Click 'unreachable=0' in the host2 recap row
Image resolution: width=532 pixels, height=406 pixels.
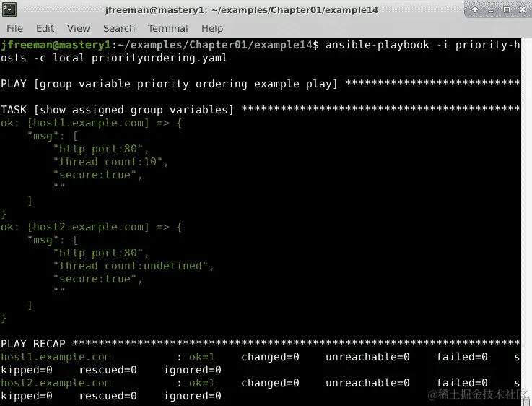tap(367, 383)
